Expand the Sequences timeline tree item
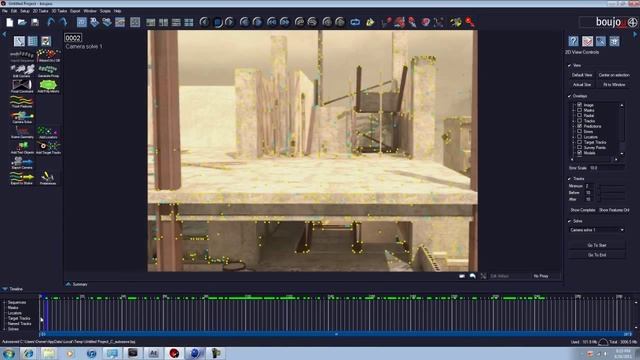Image resolution: width=640 pixels, height=360 pixels. 4,302
